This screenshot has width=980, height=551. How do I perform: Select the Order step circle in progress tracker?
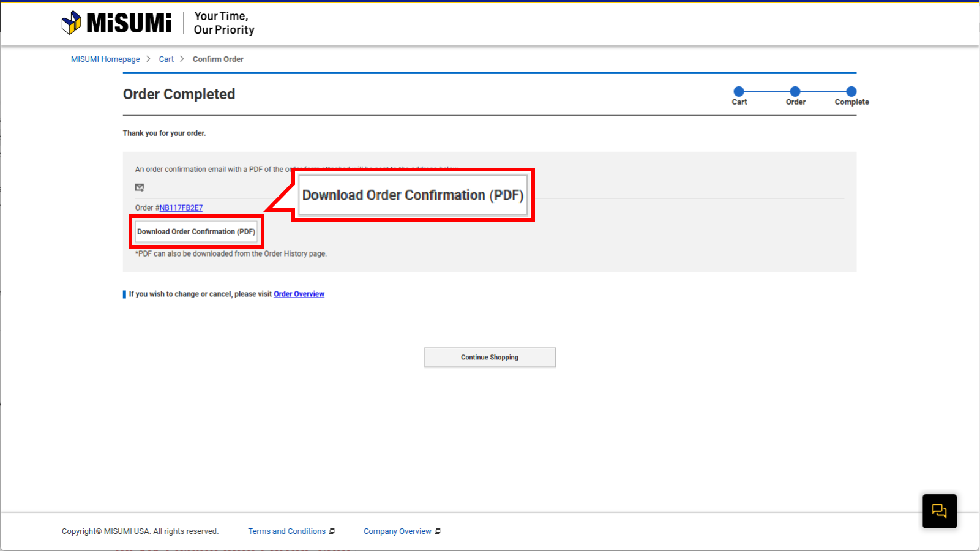(x=795, y=91)
